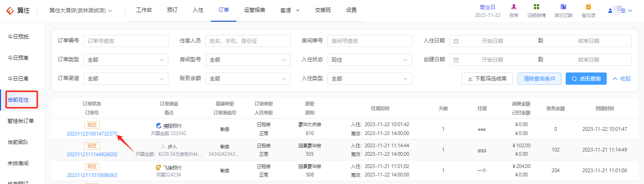Viewport: 644px width, 184px height.
Task: Click 开票金额 332542 remark text
Action: [x=168, y=133]
